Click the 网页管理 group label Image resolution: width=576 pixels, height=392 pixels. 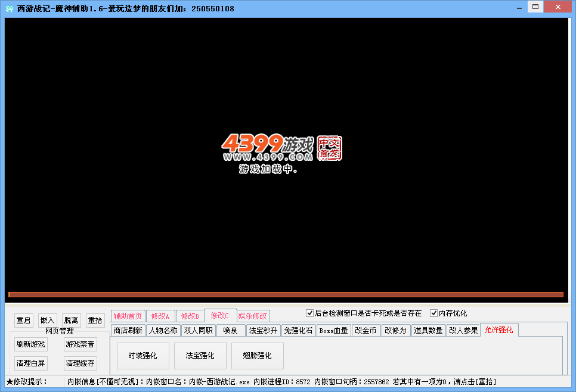pos(60,331)
